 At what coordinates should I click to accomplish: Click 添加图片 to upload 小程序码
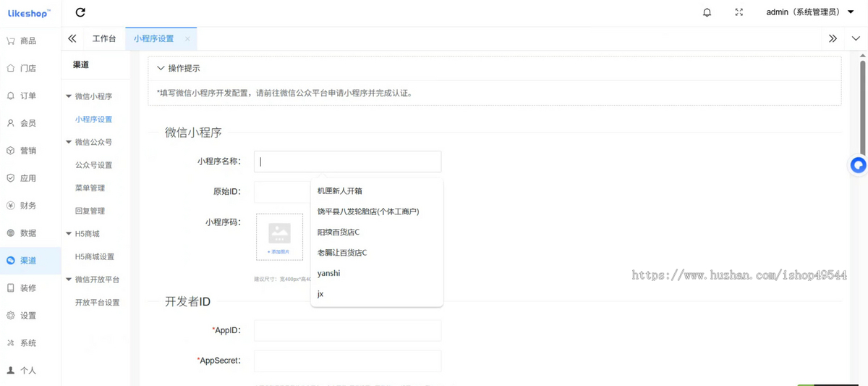click(279, 237)
